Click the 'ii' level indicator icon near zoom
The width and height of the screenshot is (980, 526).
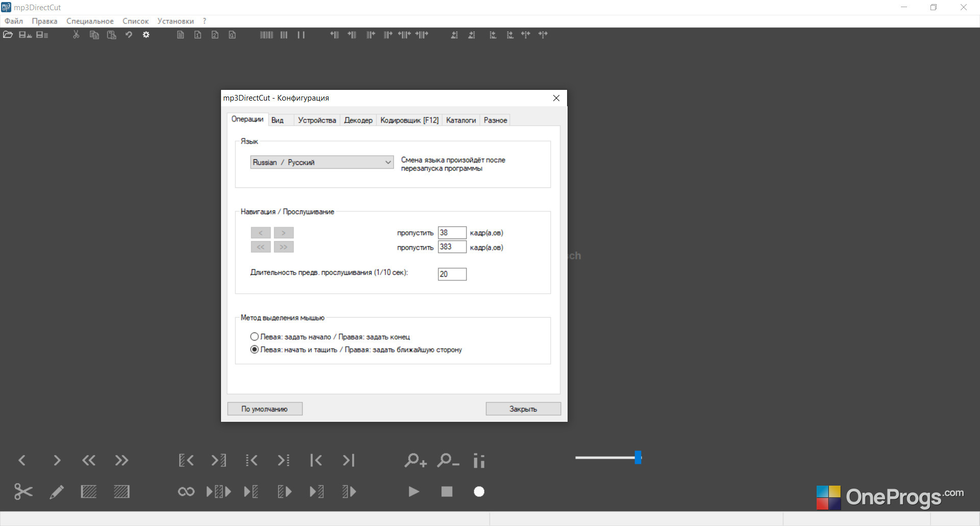click(x=479, y=460)
